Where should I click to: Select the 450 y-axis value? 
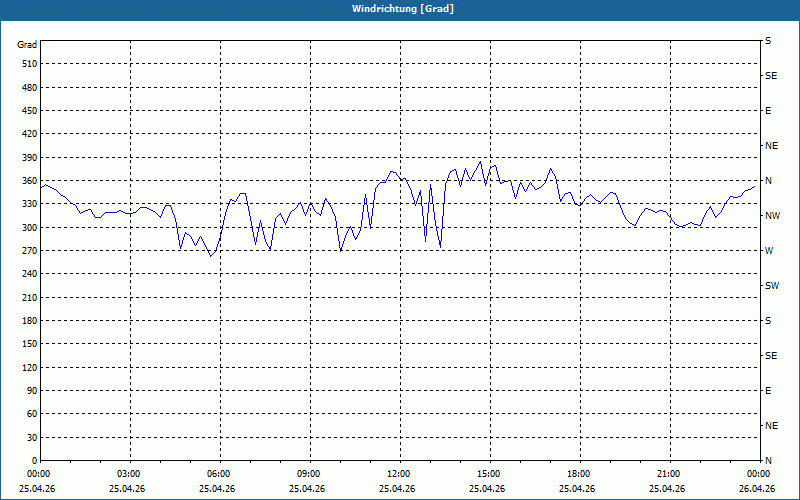coord(30,111)
